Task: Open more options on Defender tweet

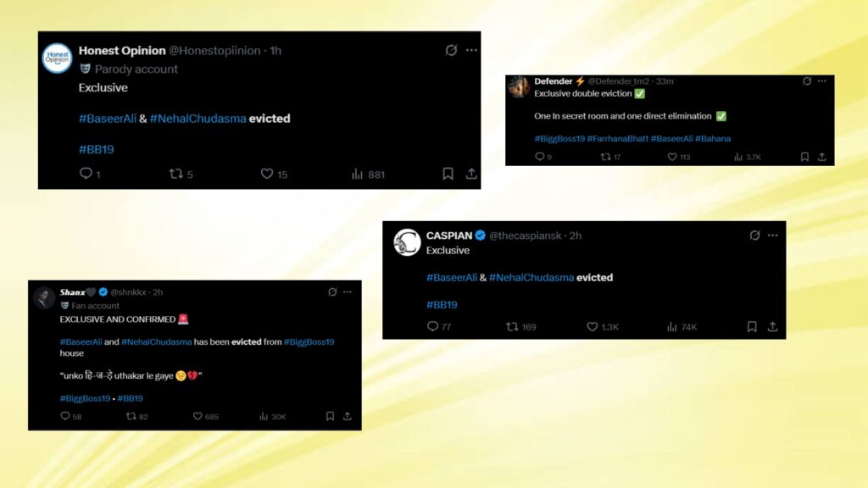Action: click(822, 81)
